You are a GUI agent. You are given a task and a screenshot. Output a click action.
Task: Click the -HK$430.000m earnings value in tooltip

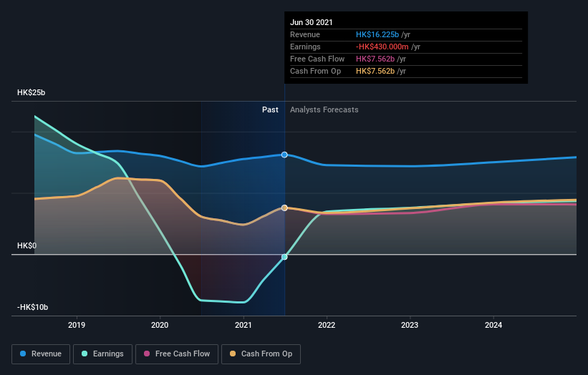click(382, 47)
